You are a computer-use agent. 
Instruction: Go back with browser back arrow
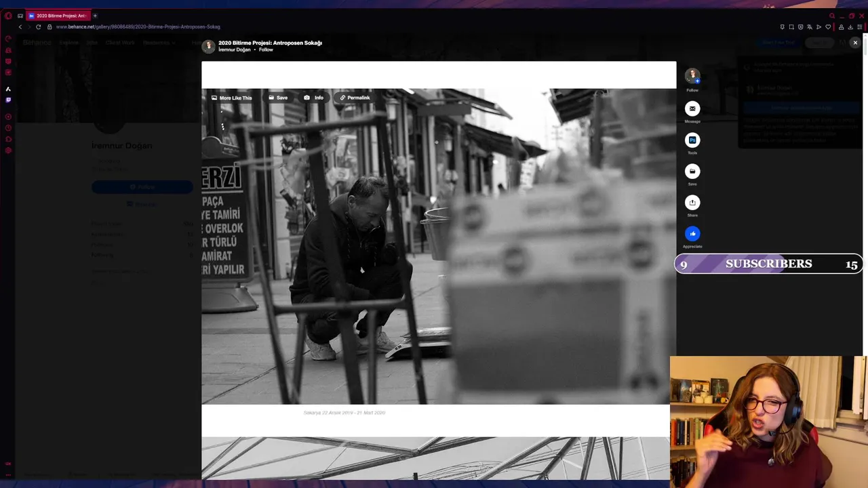click(x=20, y=27)
